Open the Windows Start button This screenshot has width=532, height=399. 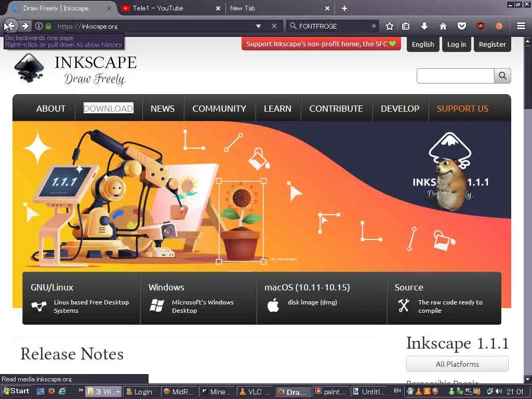(16, 391)
